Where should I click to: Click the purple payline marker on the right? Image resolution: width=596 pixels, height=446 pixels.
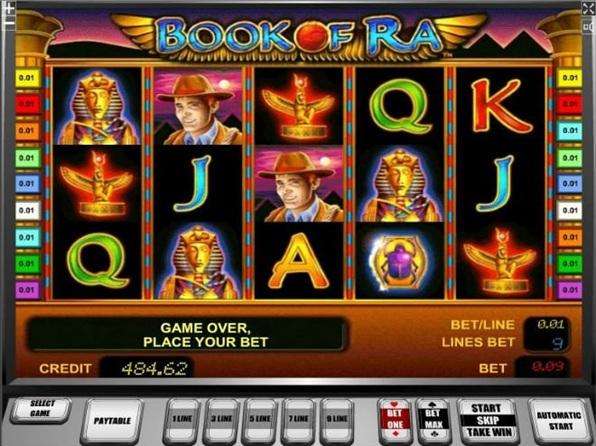(x=569, y=290)
